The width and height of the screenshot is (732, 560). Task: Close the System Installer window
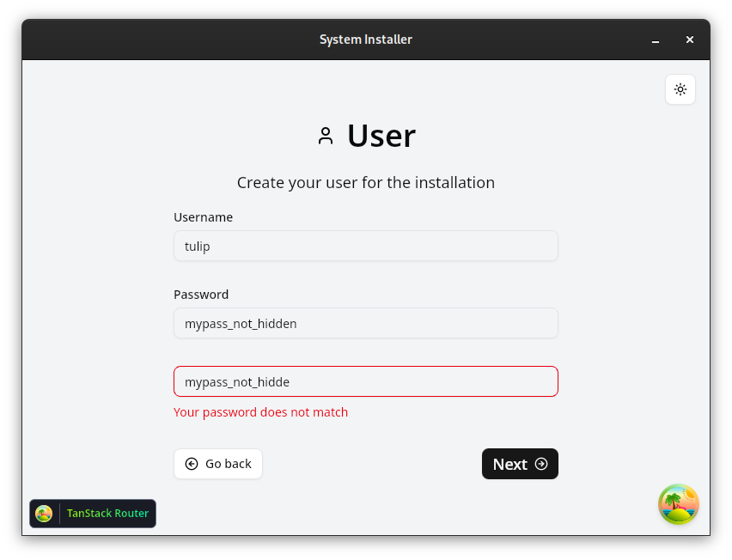[690, 40]
